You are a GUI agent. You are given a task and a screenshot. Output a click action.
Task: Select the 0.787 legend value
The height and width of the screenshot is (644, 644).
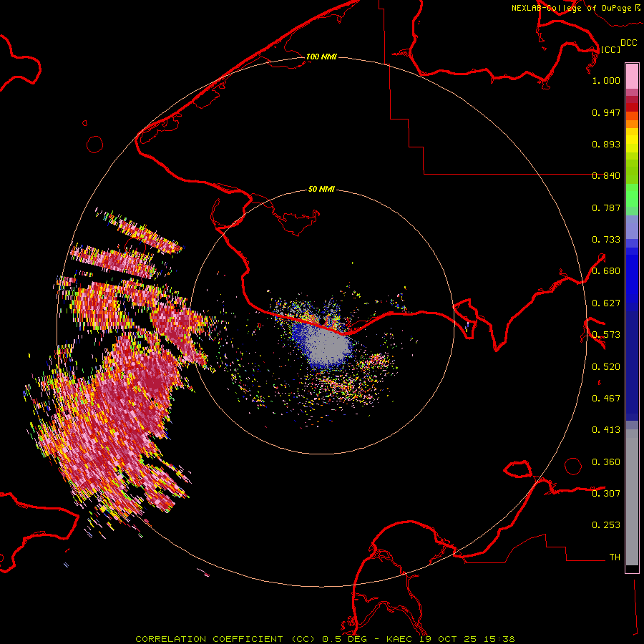pyautogui.click(x=606, y=208)
